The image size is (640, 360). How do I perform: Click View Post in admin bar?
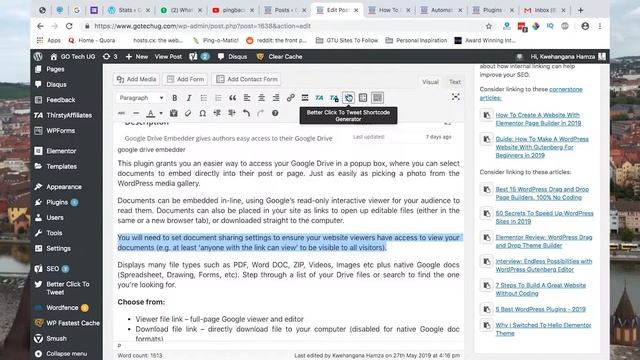coord(168,57)
